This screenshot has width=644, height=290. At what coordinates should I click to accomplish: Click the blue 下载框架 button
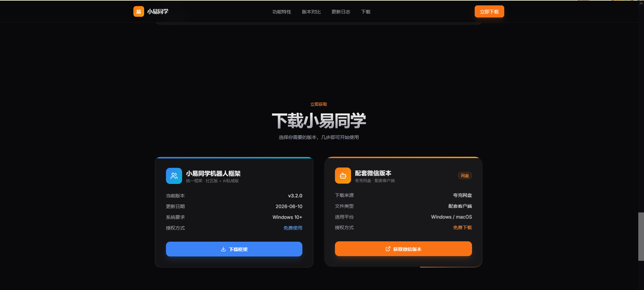point(234,249)
